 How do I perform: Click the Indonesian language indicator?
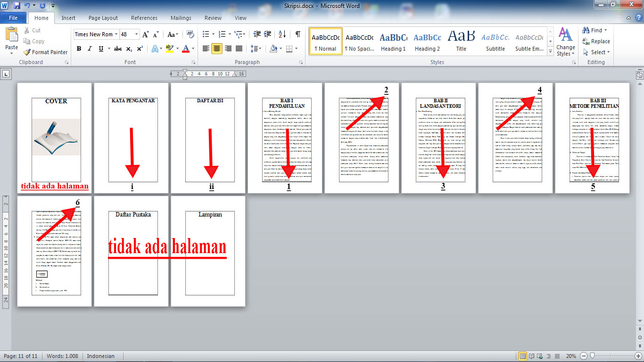click(x=100, y=356)
